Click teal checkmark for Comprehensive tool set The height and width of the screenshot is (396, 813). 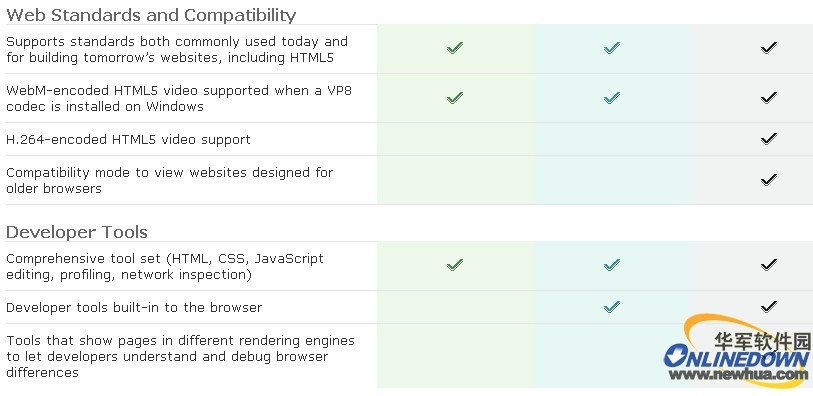[x=612, y=265]
